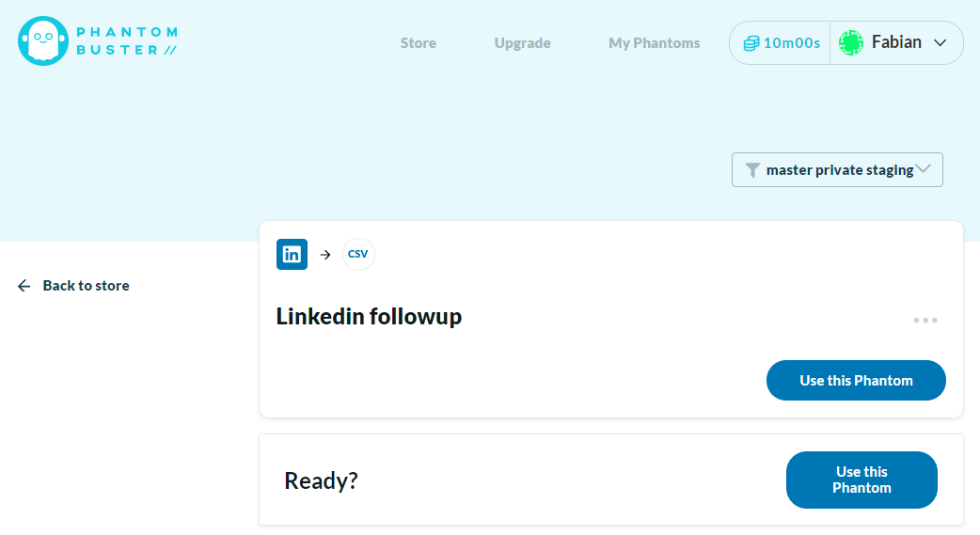Click Fabian's green avatar

850,42
